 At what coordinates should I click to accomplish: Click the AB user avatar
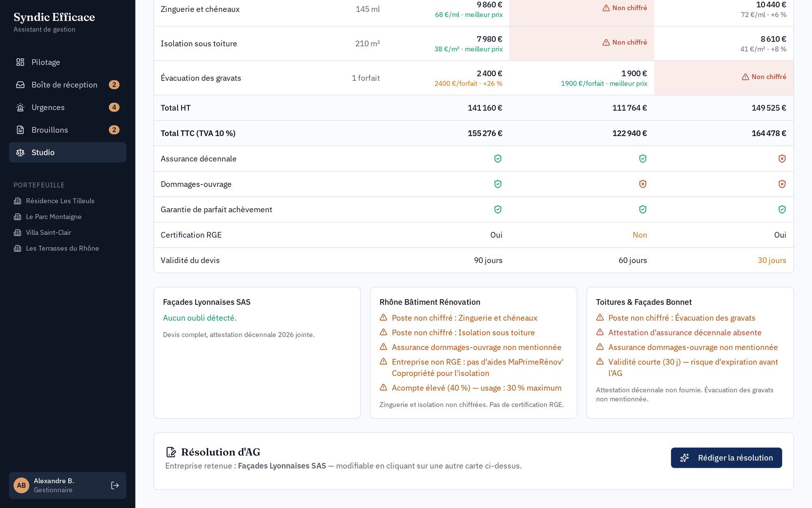tap(22, 485)
